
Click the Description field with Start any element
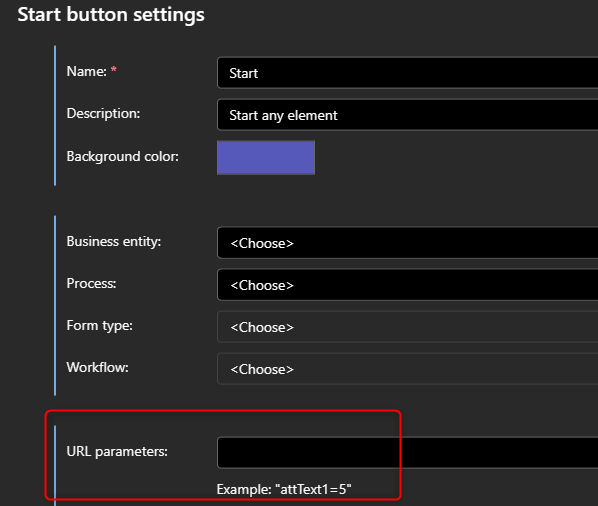[x=407, y=115]
